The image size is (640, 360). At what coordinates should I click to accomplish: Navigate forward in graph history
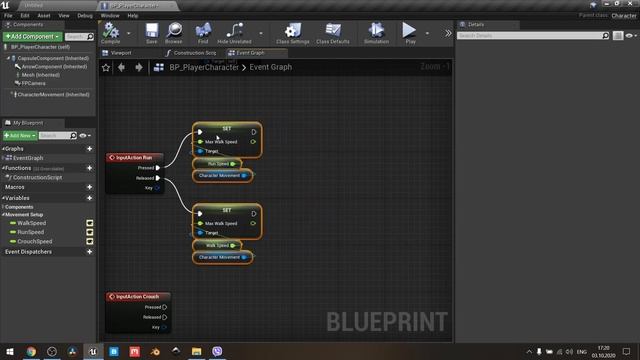pos(139,67)
